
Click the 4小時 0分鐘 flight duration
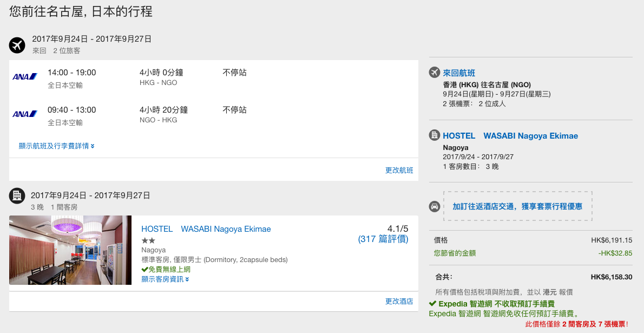click(x=161, y=73)
